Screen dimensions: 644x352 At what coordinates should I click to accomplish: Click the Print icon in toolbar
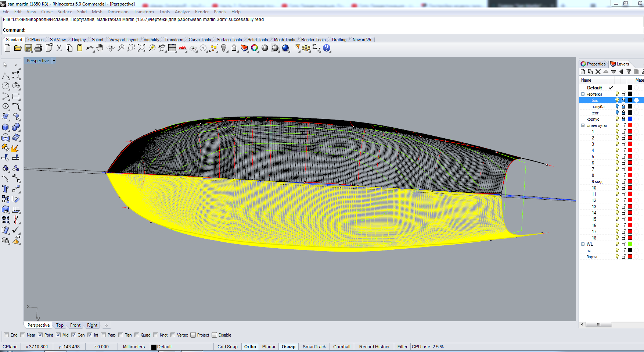pos(39,48)
